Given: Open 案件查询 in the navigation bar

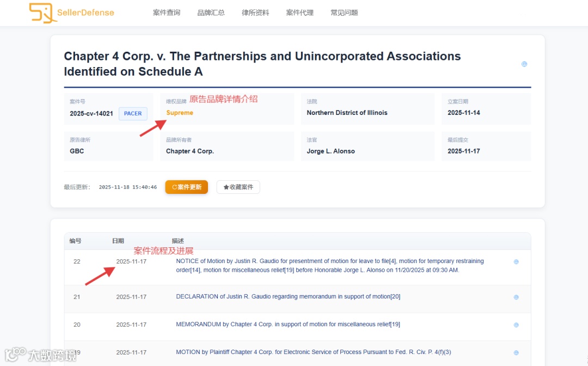Looking at the screenshot, I should click(167, 13).
